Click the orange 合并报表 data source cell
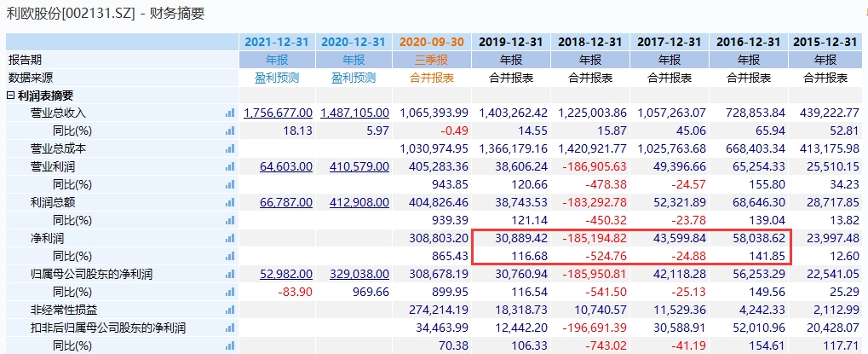This screenshot has width=868, height=354. pos(432,78)
